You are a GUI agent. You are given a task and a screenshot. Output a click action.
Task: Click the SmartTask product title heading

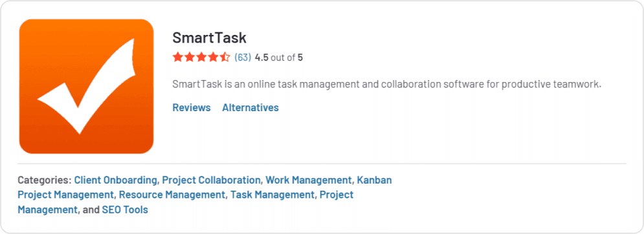pyautogui.click(x=209, y=37)
